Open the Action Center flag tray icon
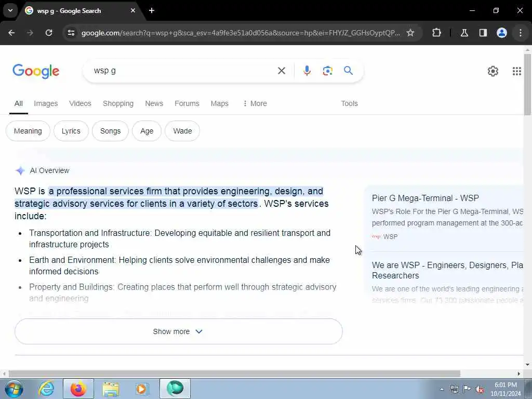532x399 pixels. coord(467,389)
